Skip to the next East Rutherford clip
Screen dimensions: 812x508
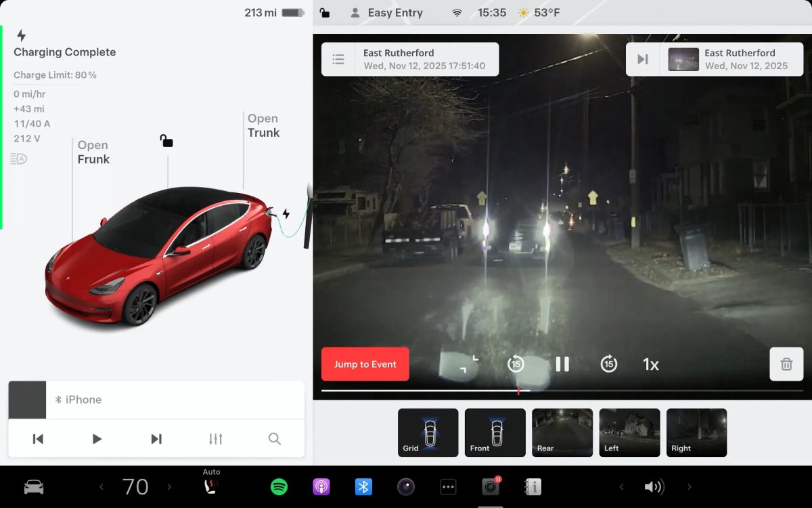643,60
